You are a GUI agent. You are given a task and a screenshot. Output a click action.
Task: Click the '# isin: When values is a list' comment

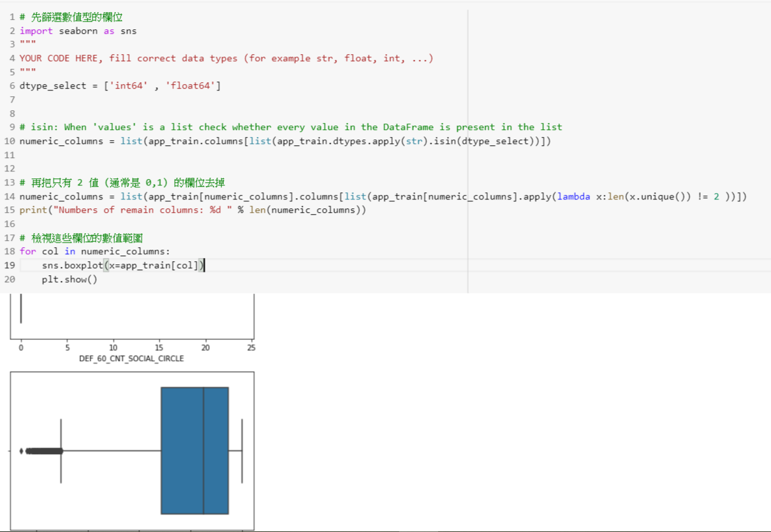point(291,127)
